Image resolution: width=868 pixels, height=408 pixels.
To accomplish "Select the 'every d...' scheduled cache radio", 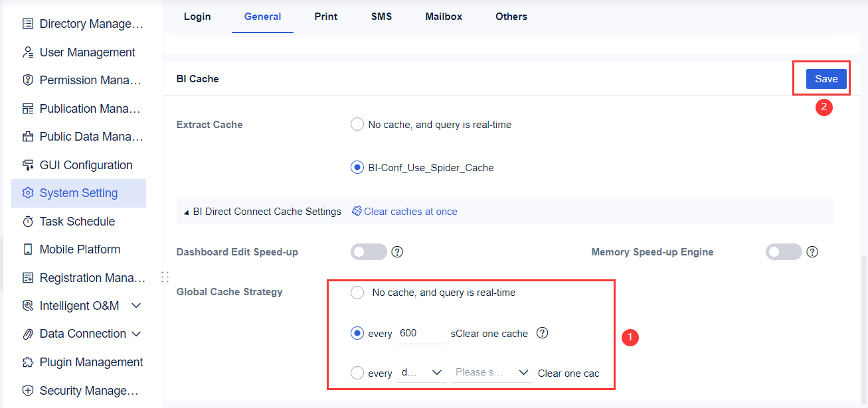I will point(357,373).
